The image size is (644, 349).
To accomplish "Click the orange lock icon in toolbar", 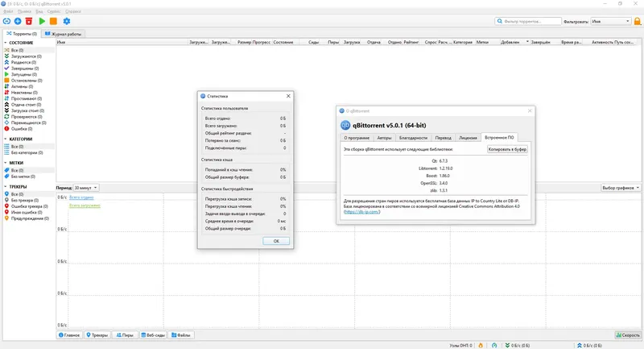I will point(638,21).
